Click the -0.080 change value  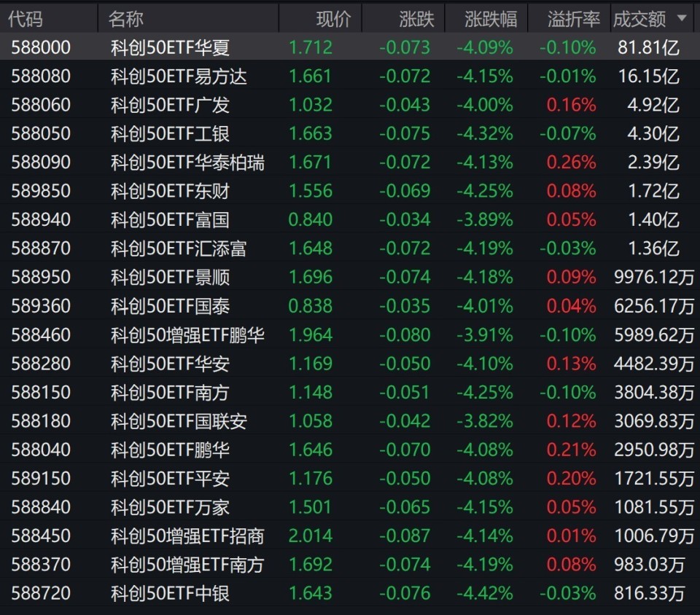coord(405,335)
